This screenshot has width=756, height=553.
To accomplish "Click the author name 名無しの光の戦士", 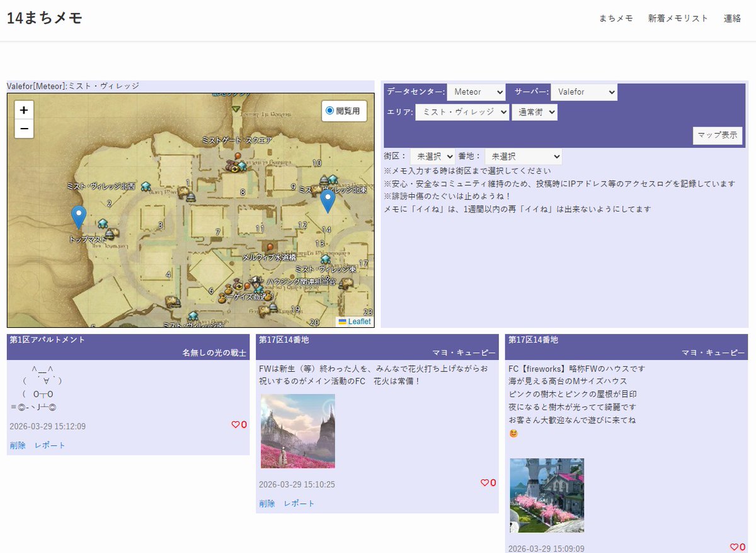I will tap(214, 352).
